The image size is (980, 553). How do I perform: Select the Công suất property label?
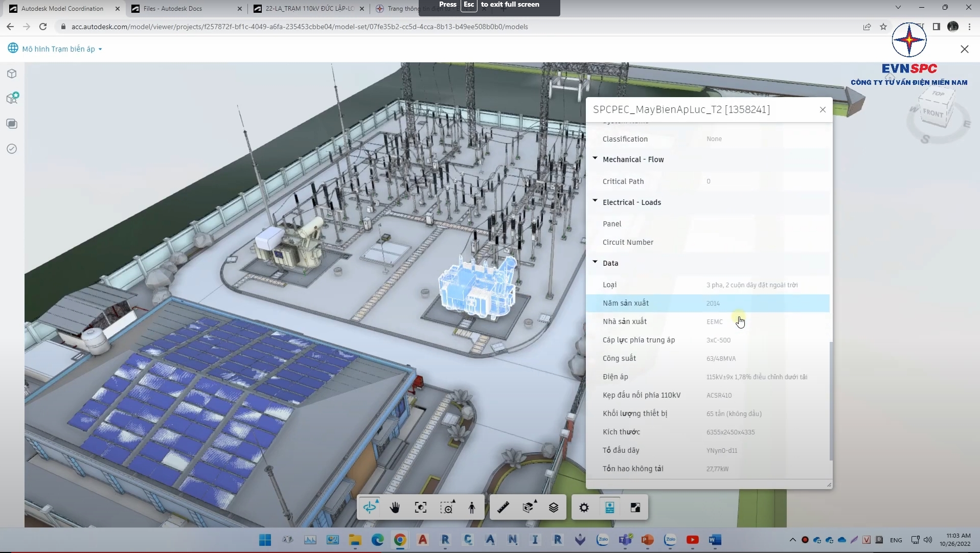[x=619, y=358]
